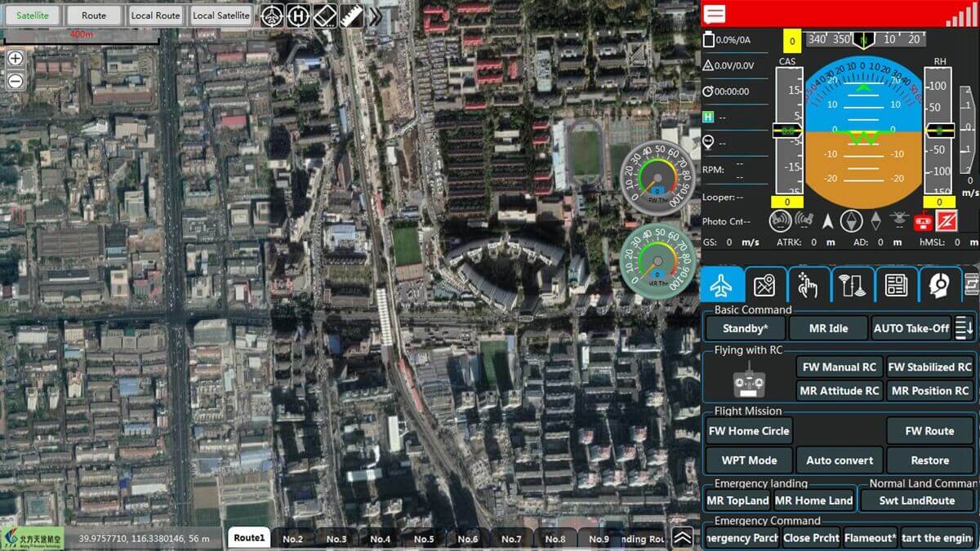Viewport: 980px width, 551px height.
Task: Click the signal strength bars icon
Action: click(x=960, y=14)
